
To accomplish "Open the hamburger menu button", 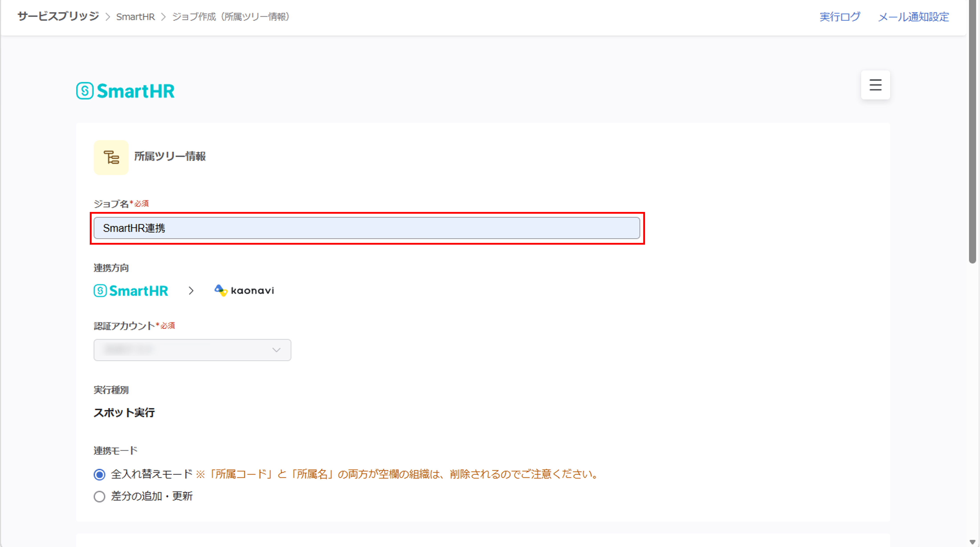I will (x=875, y=85).
